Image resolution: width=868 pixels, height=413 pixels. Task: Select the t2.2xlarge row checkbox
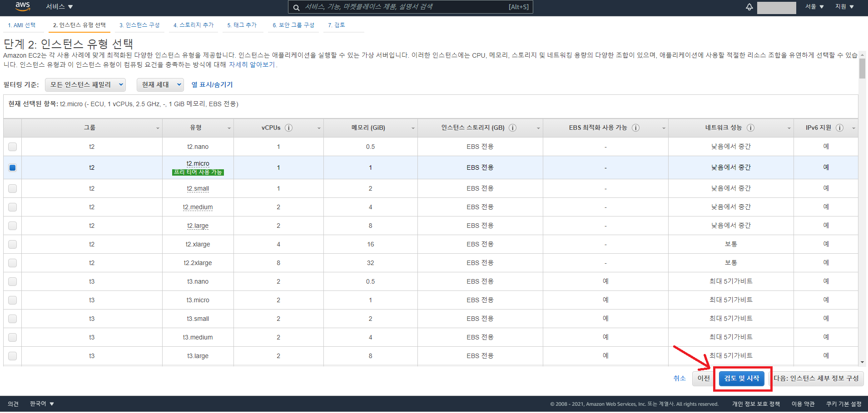(13, 263)
